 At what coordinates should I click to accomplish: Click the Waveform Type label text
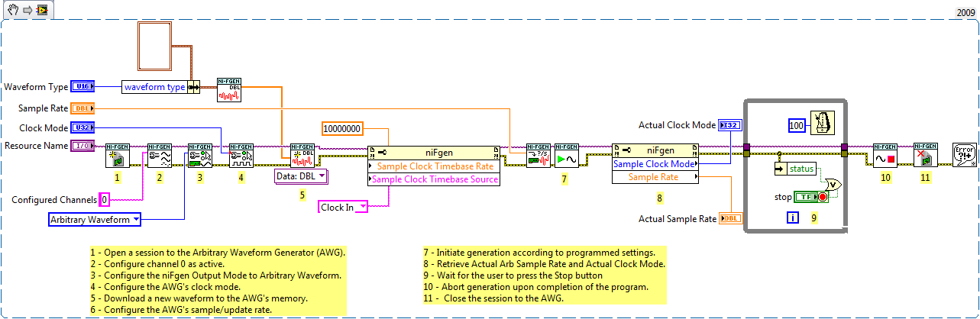pos(35,86)
